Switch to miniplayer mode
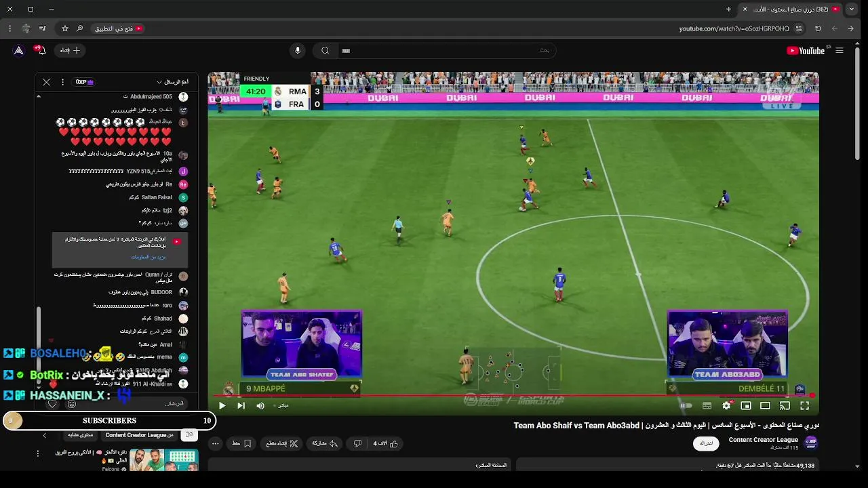Viewport: 868px width, 488px height. click(746, 406)
